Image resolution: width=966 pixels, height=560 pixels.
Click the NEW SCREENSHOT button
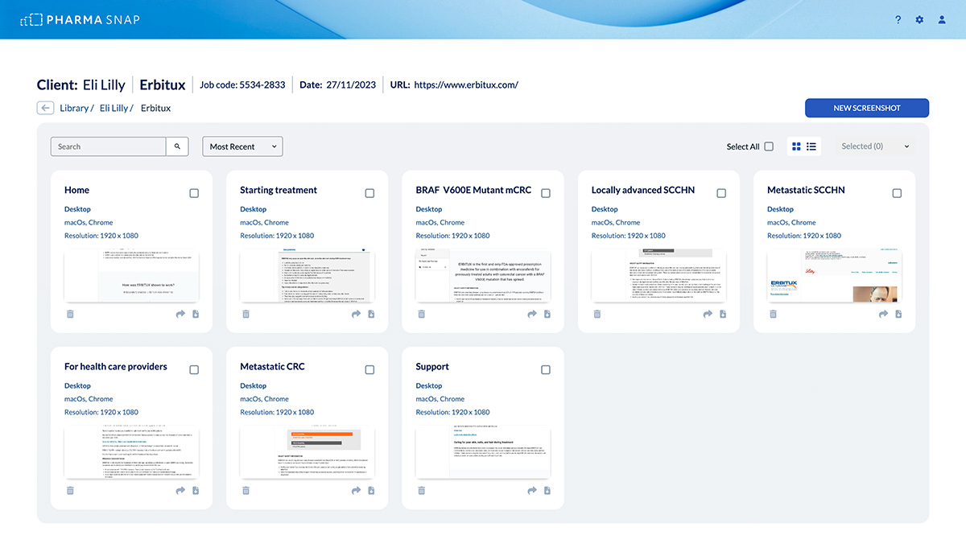[867, 108]
